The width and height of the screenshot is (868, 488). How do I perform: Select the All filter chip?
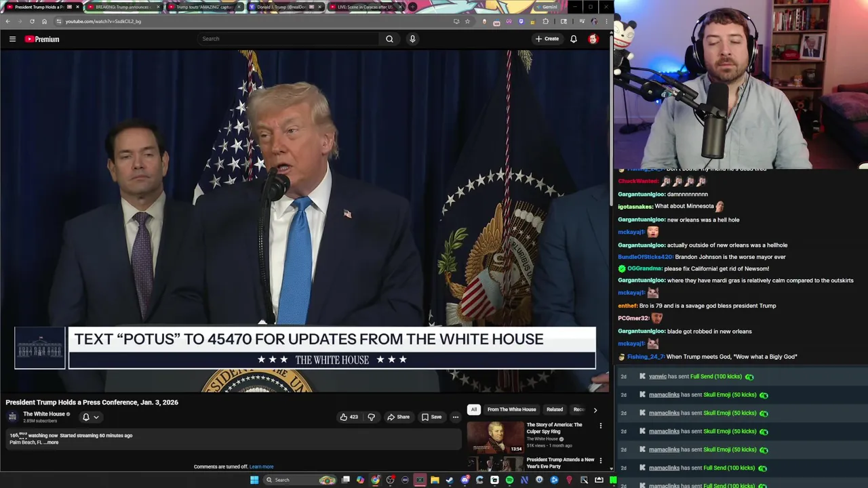tap(474, 409)
